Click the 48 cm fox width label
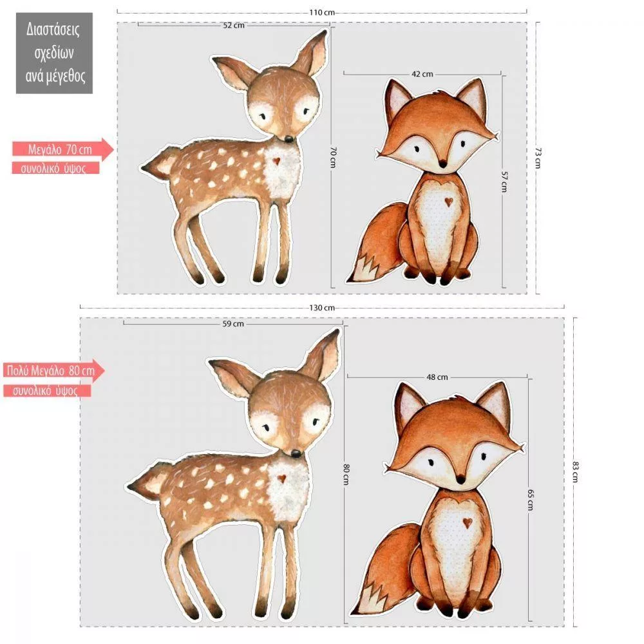This screenshot has width=644, height=644. pos(437,377)
